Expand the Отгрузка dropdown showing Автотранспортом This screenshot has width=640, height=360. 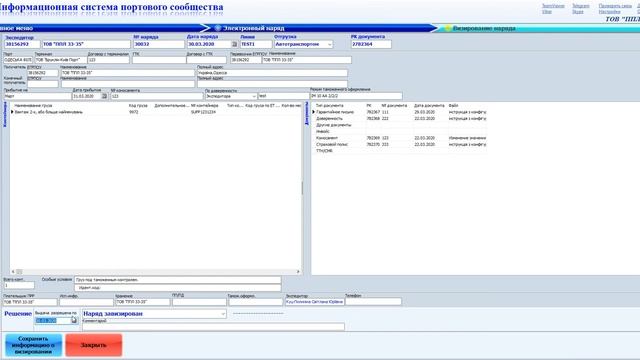330,44
